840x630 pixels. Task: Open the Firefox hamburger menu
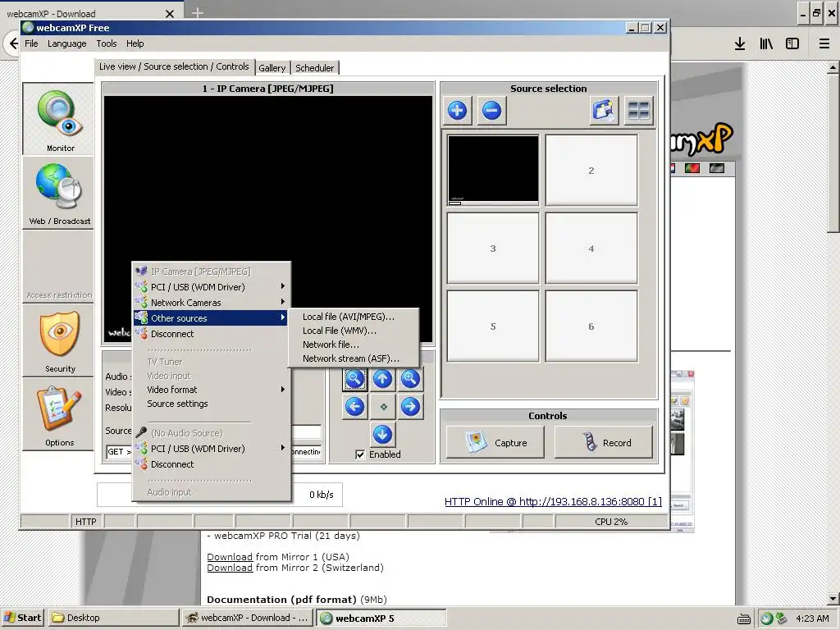tap(824, 43)
